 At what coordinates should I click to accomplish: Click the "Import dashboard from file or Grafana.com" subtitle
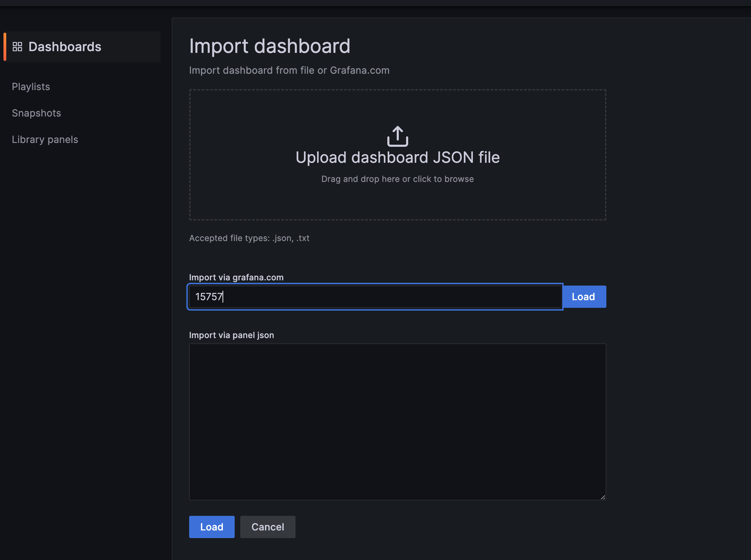[x=289, y=70]
